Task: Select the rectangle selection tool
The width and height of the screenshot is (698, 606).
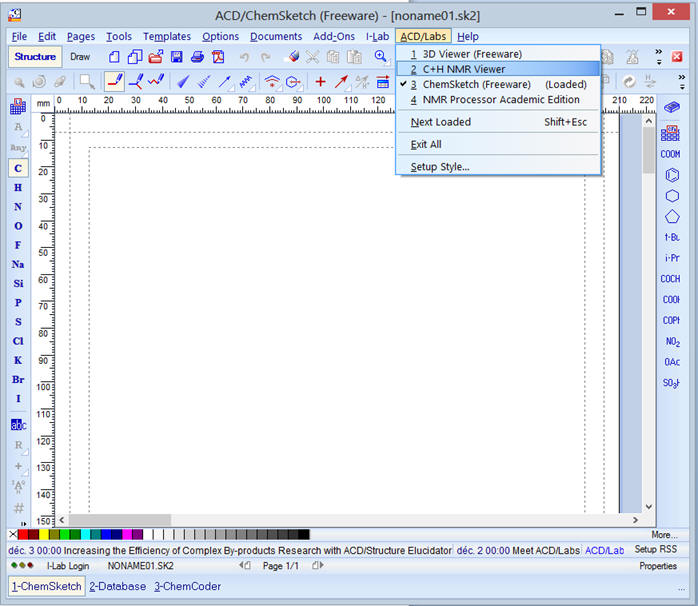Action: pos(86,81)
